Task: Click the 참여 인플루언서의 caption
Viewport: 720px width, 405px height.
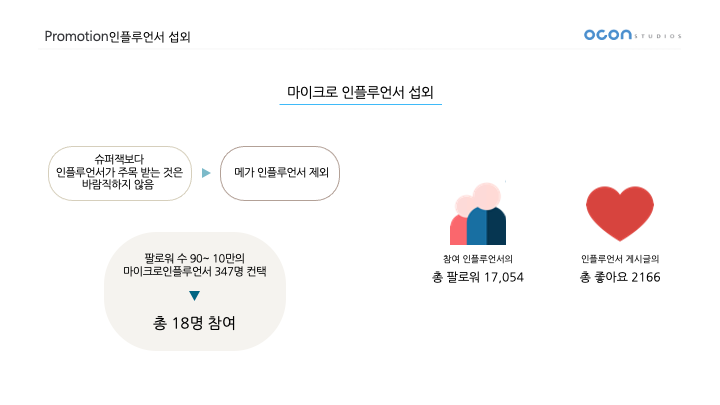Action: 478,259
